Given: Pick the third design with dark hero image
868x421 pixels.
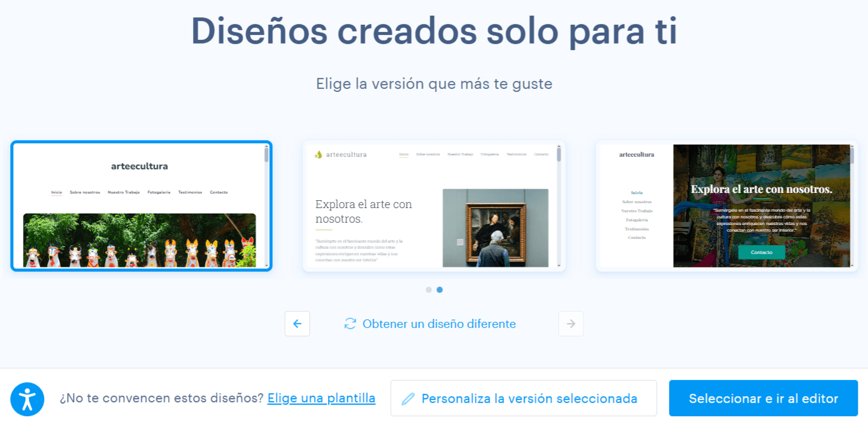Looking at the screenshot, I should (726, 206).
